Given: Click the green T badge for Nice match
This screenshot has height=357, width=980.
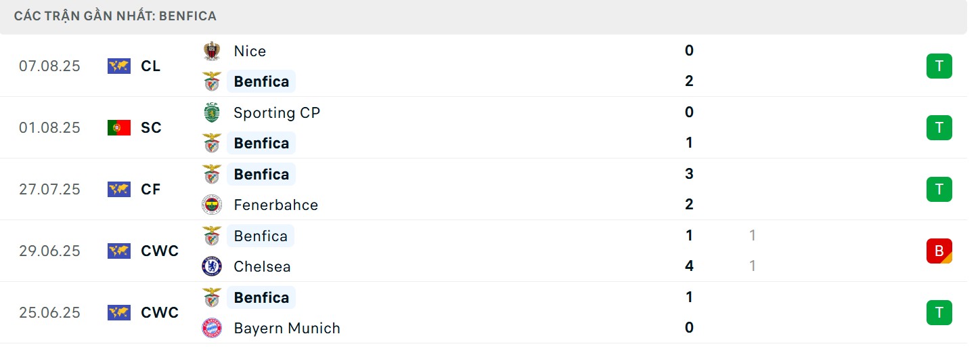Looking at the screenshot, I should pyautogui.click(x=939, y=66).
